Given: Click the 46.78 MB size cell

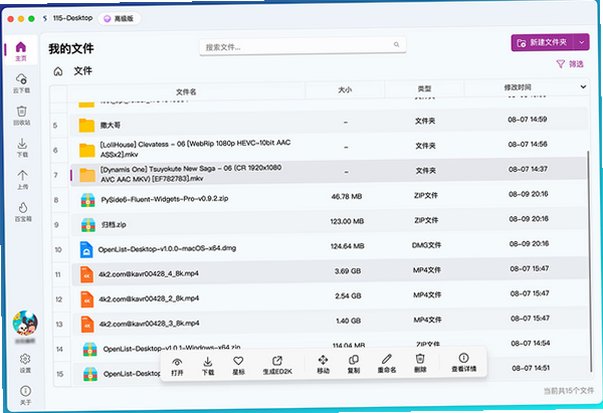Looking at the screenshot, I should 346,197.
